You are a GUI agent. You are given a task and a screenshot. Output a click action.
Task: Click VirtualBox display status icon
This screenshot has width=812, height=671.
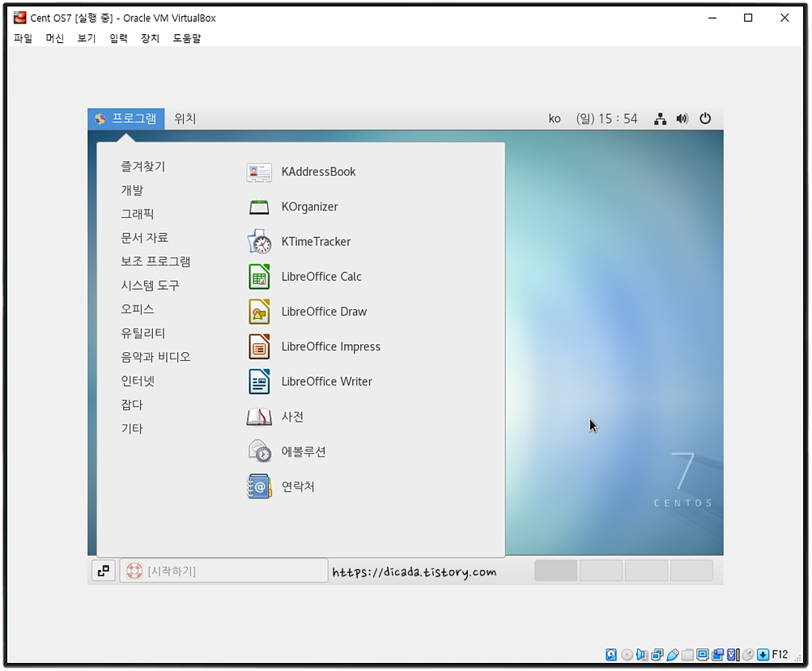tap(703, 655)
